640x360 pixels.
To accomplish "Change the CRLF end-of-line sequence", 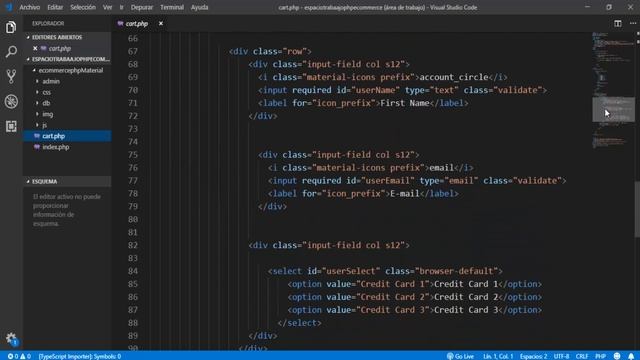I will point(582,356).
